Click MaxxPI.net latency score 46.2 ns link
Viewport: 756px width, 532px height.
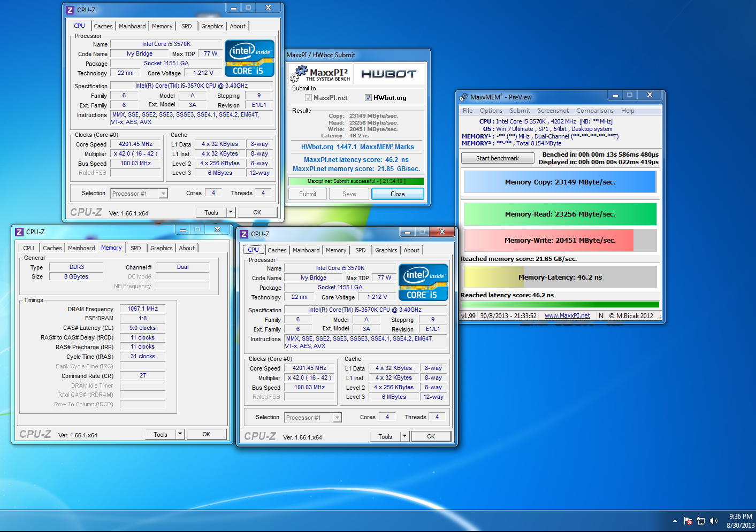(x=356, y=160)
